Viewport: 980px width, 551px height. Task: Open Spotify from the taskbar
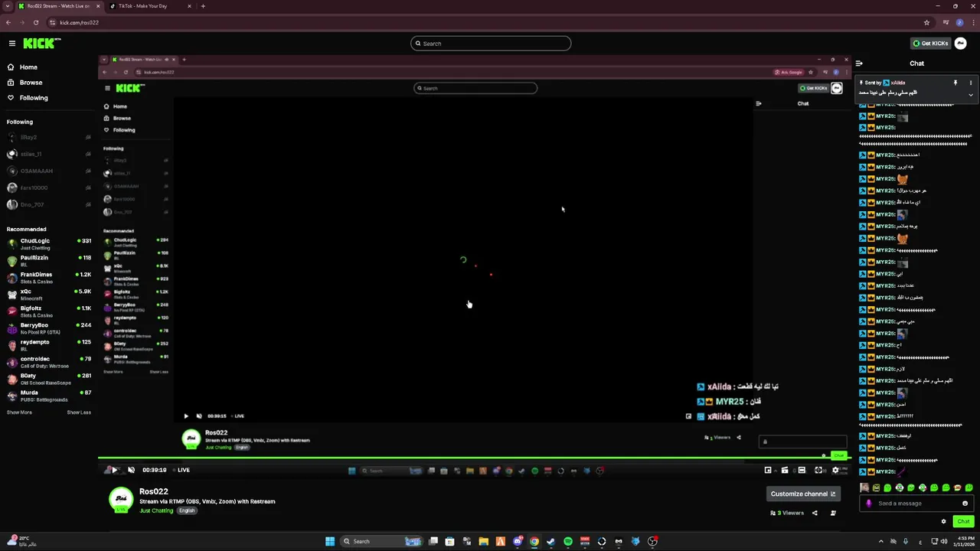[x=567, y=542]
